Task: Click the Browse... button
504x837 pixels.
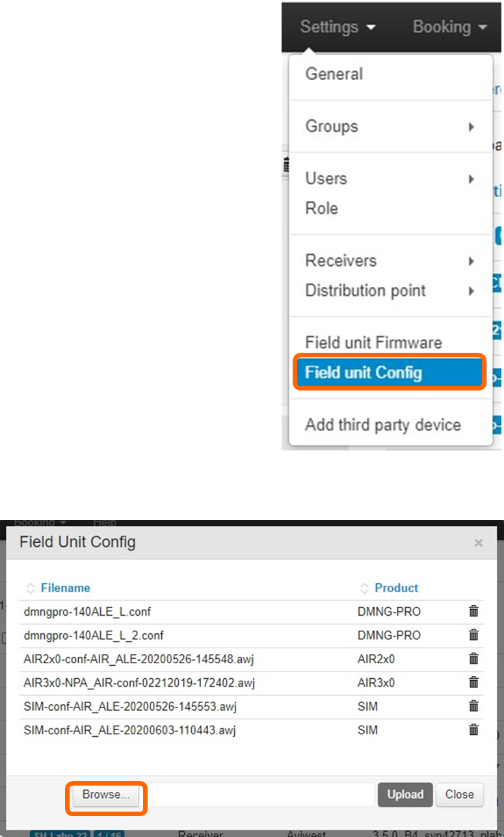Action: (x=106, y=795)
